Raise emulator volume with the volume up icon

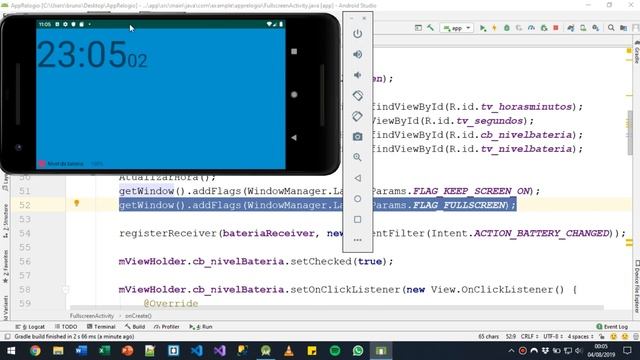point(358,54)
